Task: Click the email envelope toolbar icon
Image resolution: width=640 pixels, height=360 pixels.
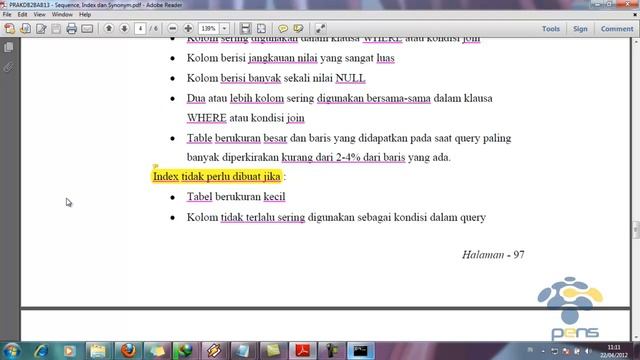Action: [x=87, y=29]
